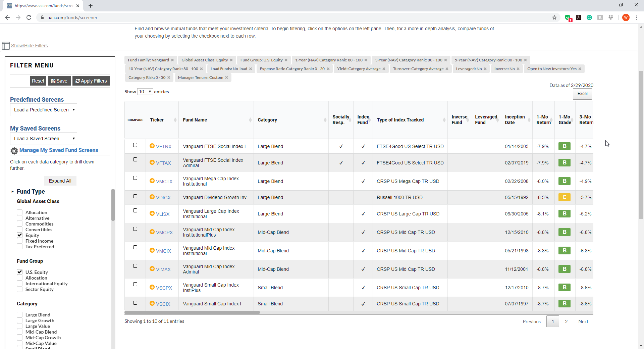Click the Save screen button

click(59, 81)
